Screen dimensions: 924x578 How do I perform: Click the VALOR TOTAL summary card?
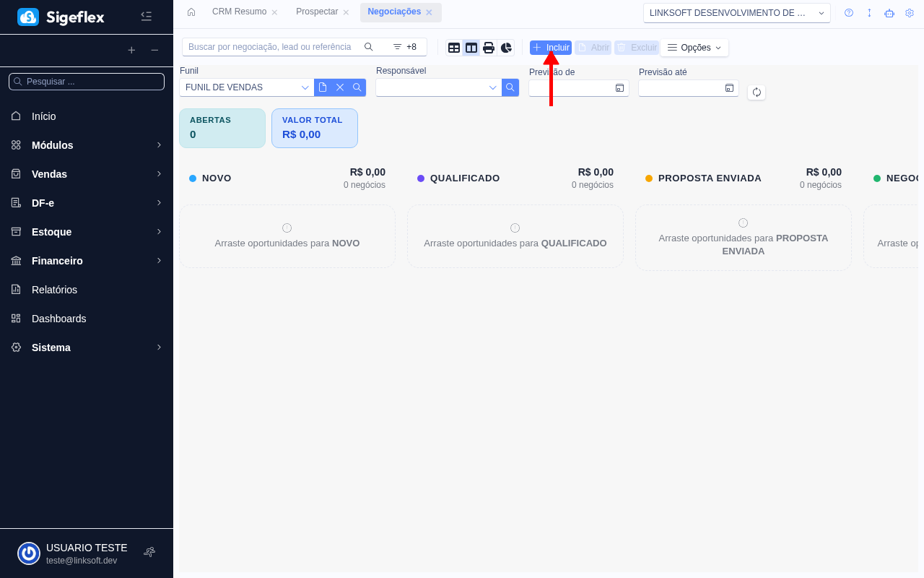314,128
